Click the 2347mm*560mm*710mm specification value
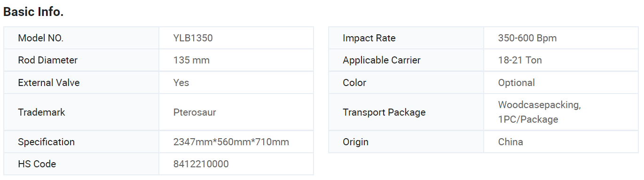Screen dimensions: 644x180 pos(231,142)
